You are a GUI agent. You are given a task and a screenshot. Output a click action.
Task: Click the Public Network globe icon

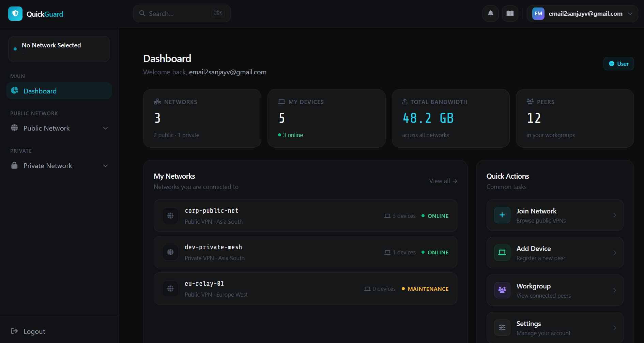coord(14,128)
